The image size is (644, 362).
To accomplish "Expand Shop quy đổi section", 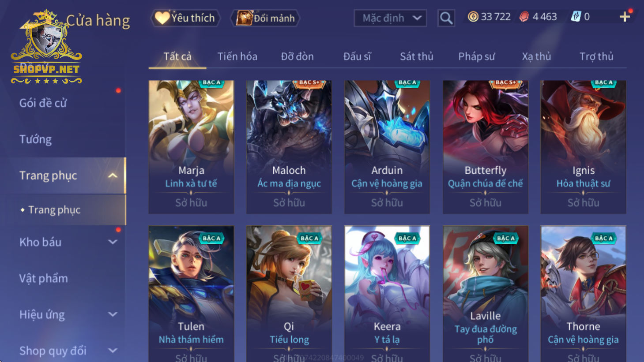I will tap(113, 351).
